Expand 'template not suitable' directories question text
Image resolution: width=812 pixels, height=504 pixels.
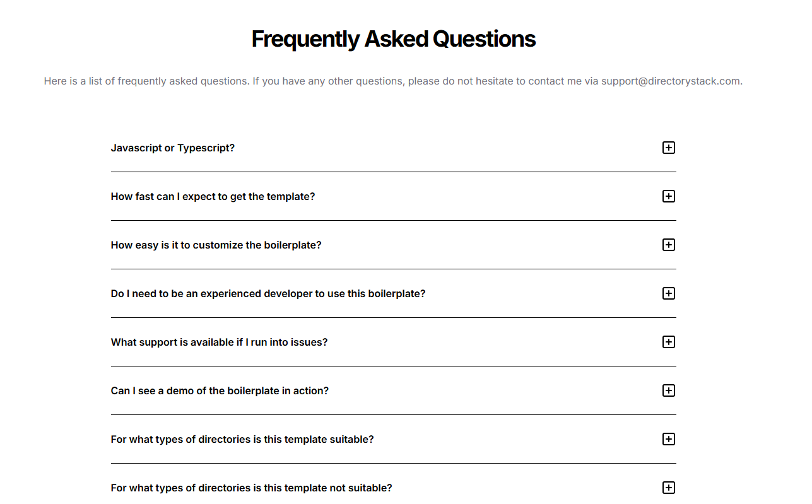click(251, 488)
